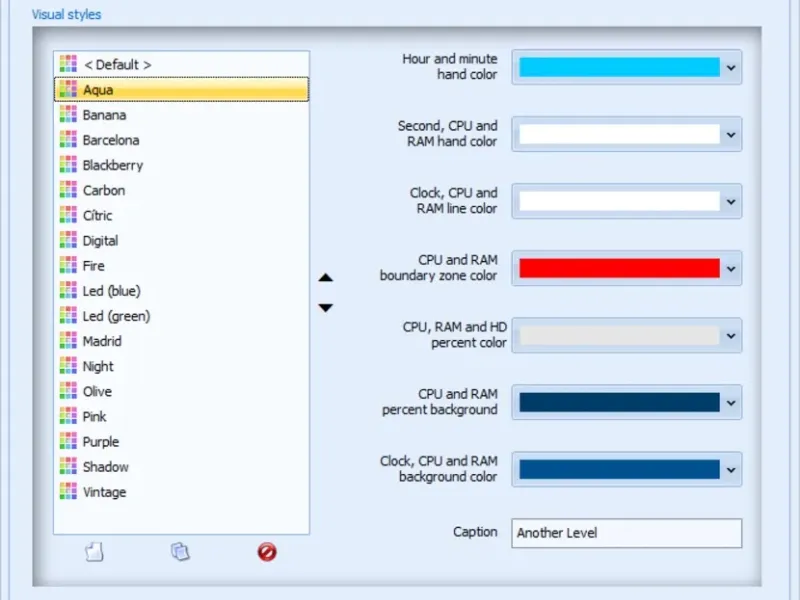Click the blue clock background color swatch
Viewport: 800px width, 600px height.
[619, 470]
